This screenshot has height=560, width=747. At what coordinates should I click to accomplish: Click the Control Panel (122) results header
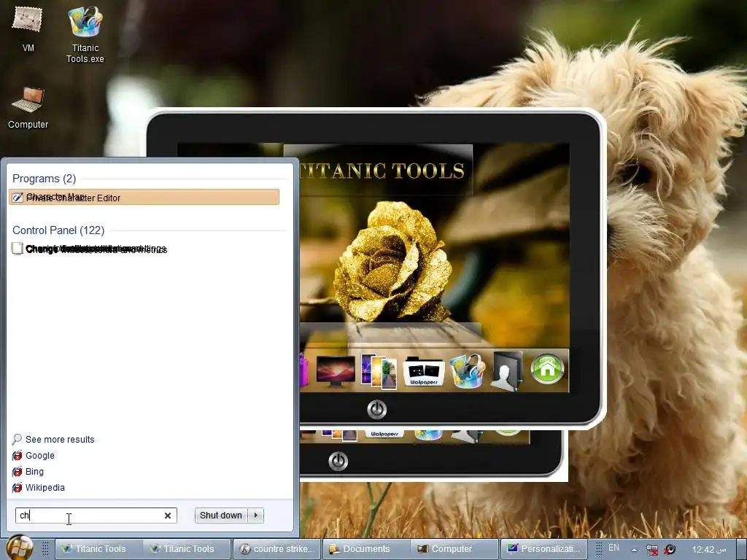58,230
